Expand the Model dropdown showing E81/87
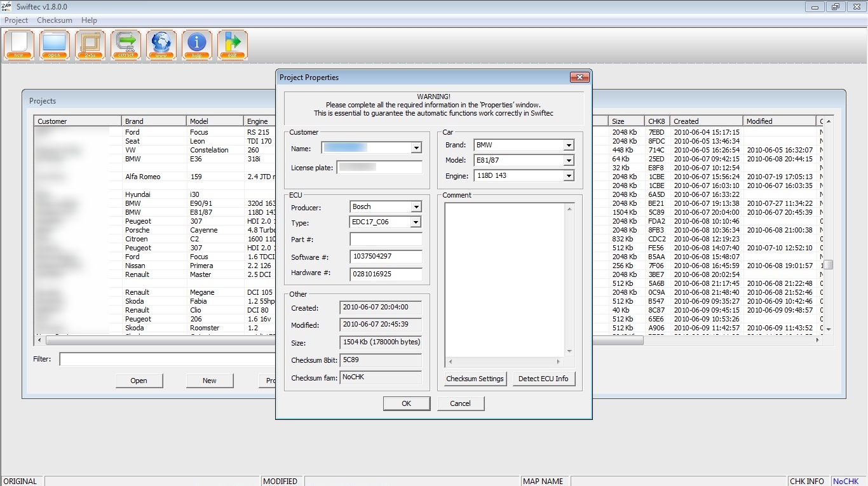The image size is (868, 486). (x=568, y=161)
